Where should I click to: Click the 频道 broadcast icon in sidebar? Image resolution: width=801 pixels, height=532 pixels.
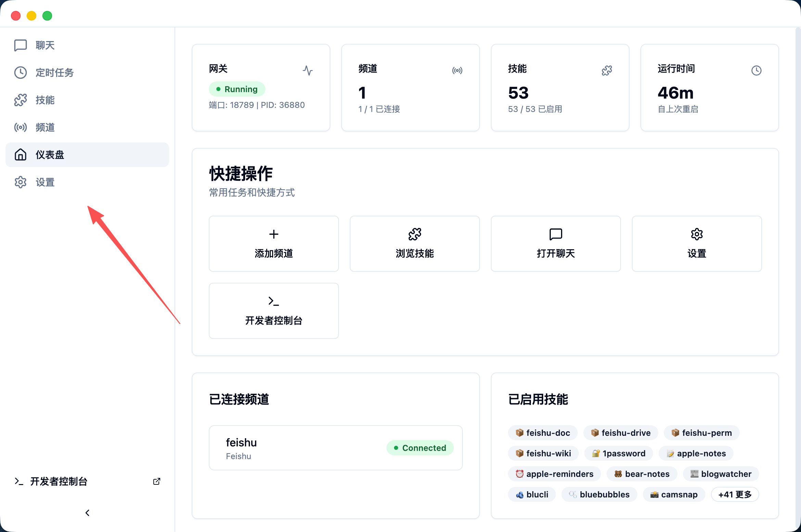[x=20, y=127]
